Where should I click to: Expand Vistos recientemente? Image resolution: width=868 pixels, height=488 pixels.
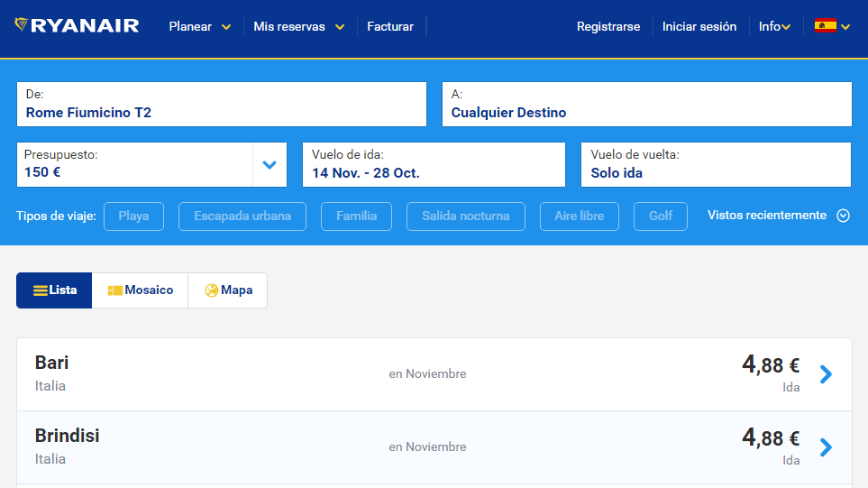779,216
